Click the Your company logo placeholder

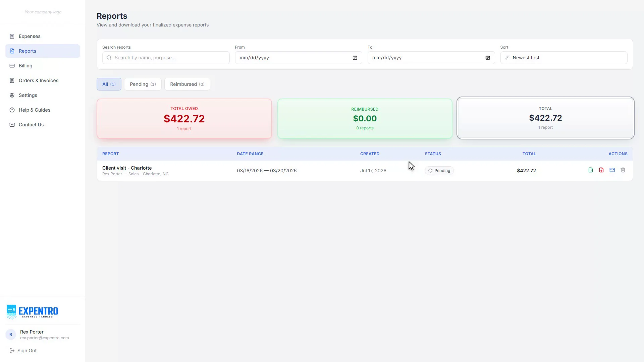[x=43, y=12]
